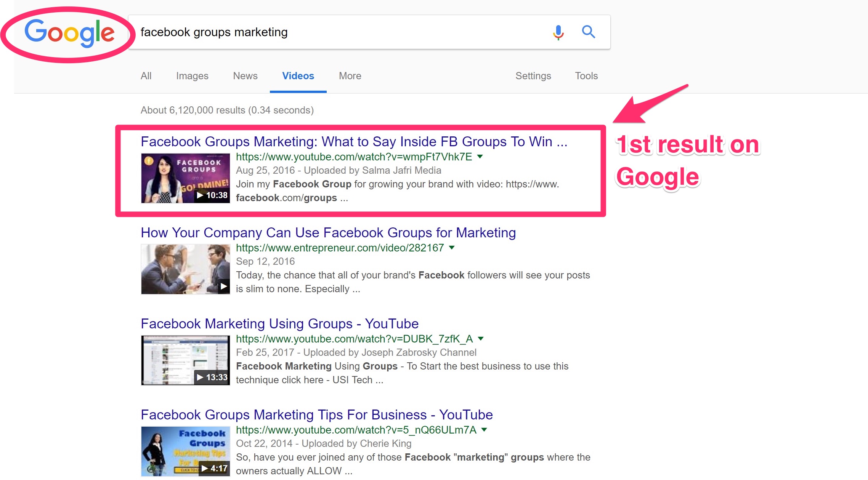Click the URL https://www.youtube.com/watch?v=5_nQ66ULm7A
This screenshot has height=480, width=868.
(356, 430)
